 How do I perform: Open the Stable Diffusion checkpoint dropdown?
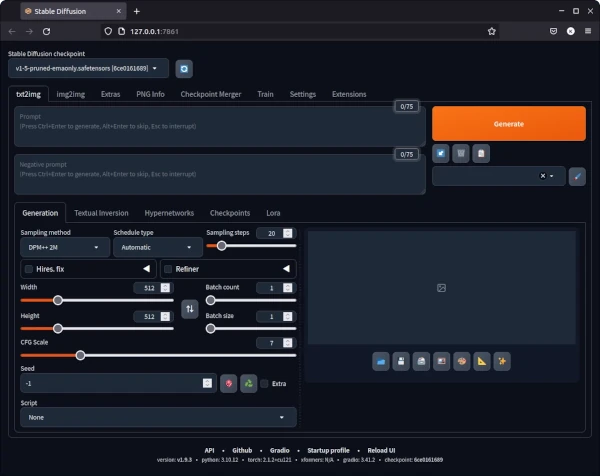click(88, 68)
